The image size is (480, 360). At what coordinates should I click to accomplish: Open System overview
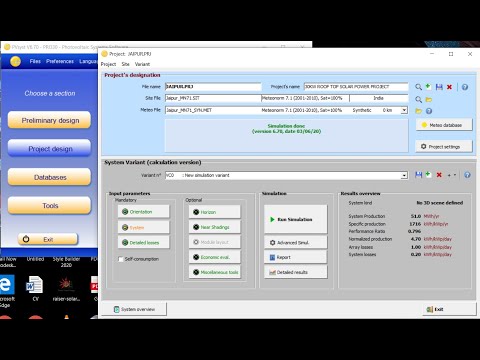coord(134,309)
